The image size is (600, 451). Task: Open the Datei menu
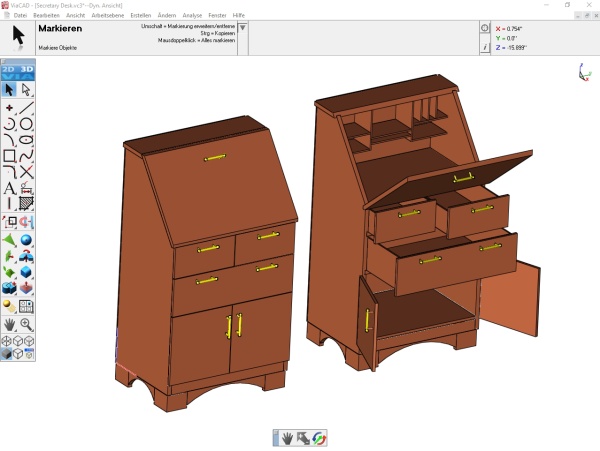pos(20,15)
